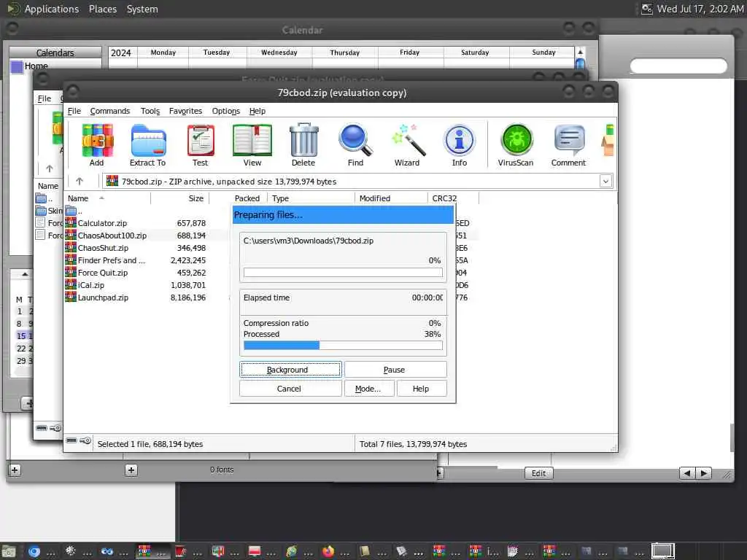Cancel the Preparing files operation
747x560 pixels.
click(290, 389)
